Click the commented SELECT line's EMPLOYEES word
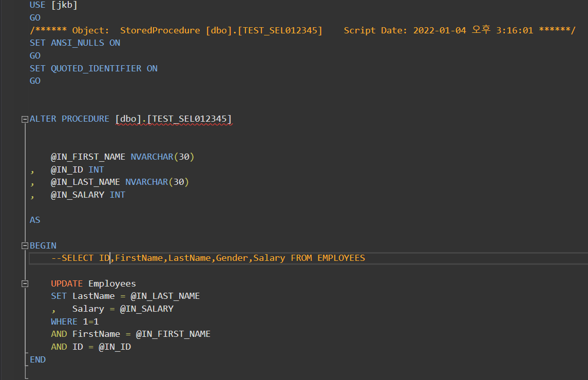 click(341, 258)
